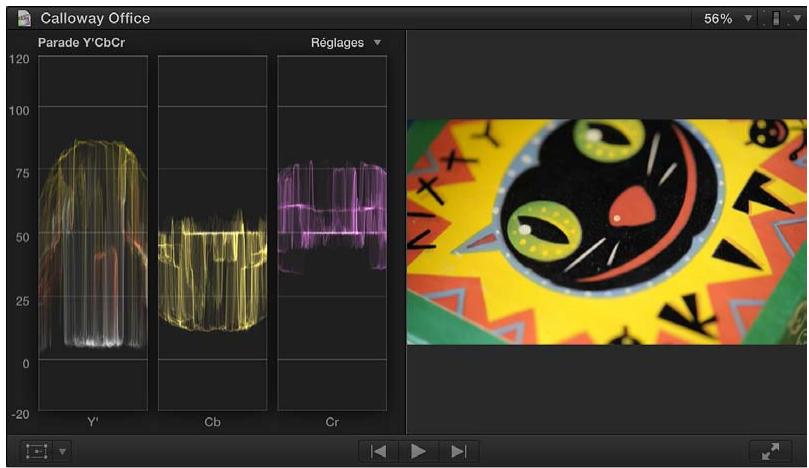Click the Cr channel label

coord(332,422)
